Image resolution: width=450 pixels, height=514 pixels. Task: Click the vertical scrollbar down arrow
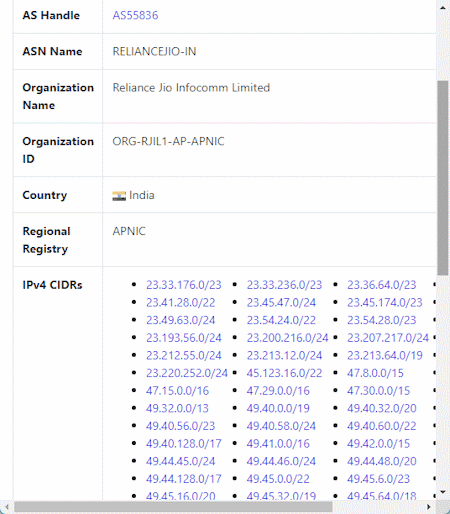[443, 492]
